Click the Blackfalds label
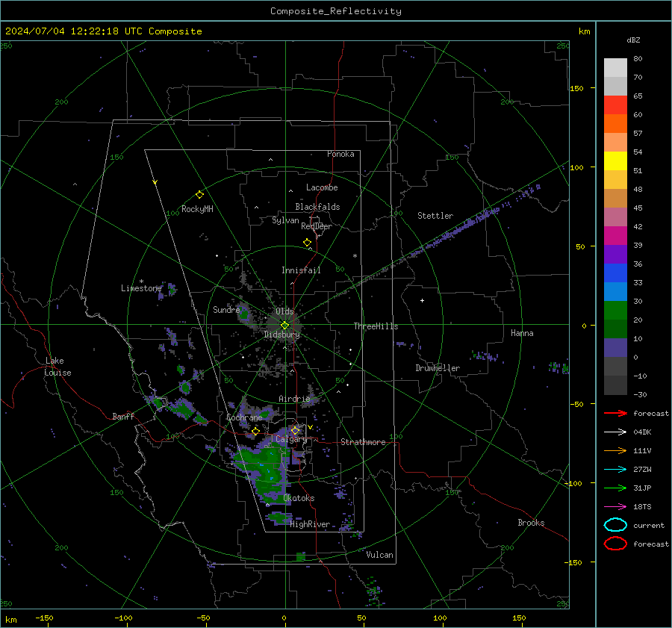Image resolution: width=672 pixels, height=628 pixels. (x=317, y=207)
